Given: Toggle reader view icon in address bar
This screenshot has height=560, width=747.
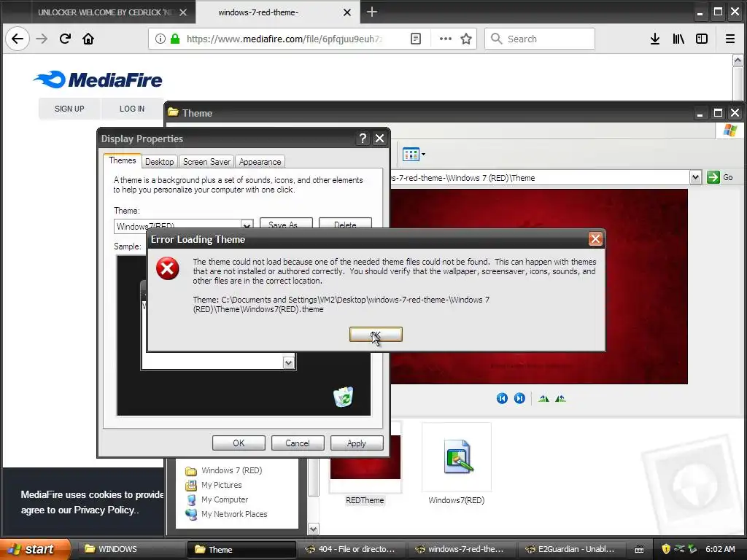Looking at the screenshot, I should pos(415,39).
